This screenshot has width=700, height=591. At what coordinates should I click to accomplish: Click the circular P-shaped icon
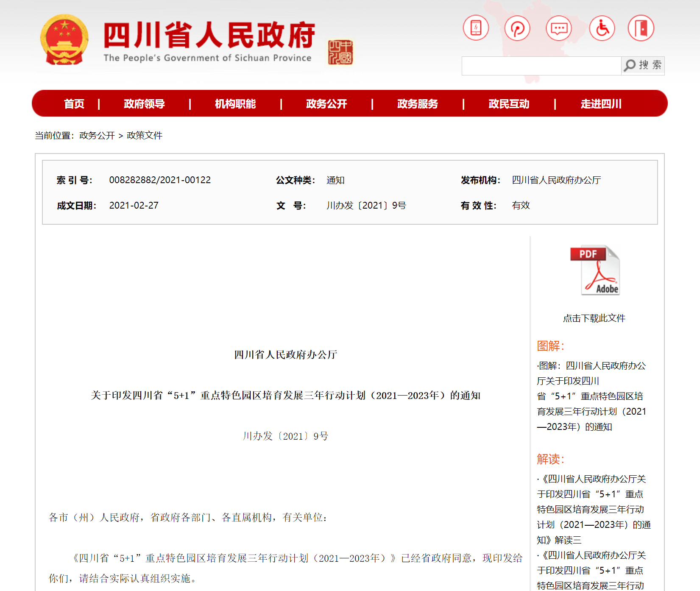517,28
